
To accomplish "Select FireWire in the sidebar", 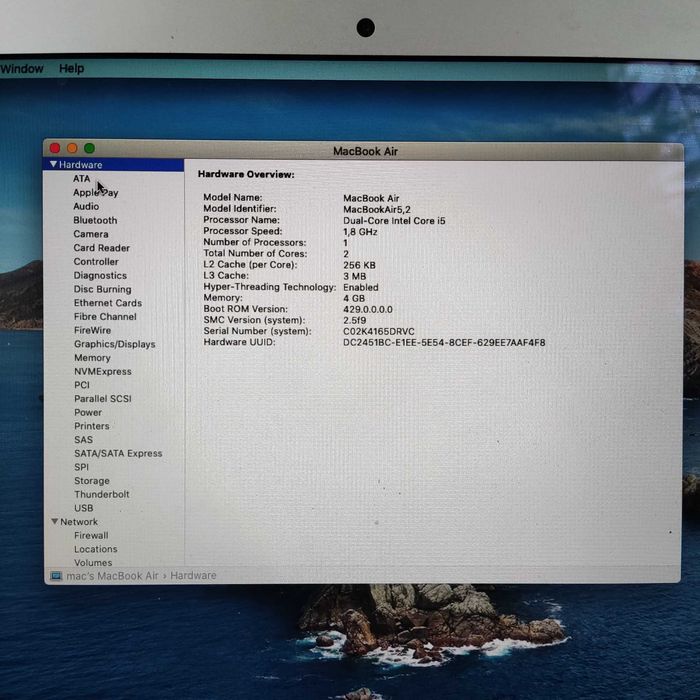I will pyautogui.click(x=92, y=330).
